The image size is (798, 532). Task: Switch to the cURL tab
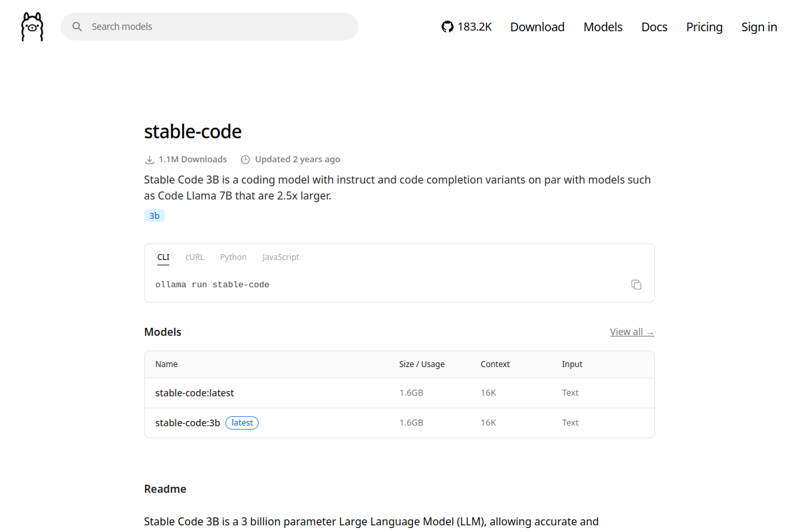[x=195, y=257]
